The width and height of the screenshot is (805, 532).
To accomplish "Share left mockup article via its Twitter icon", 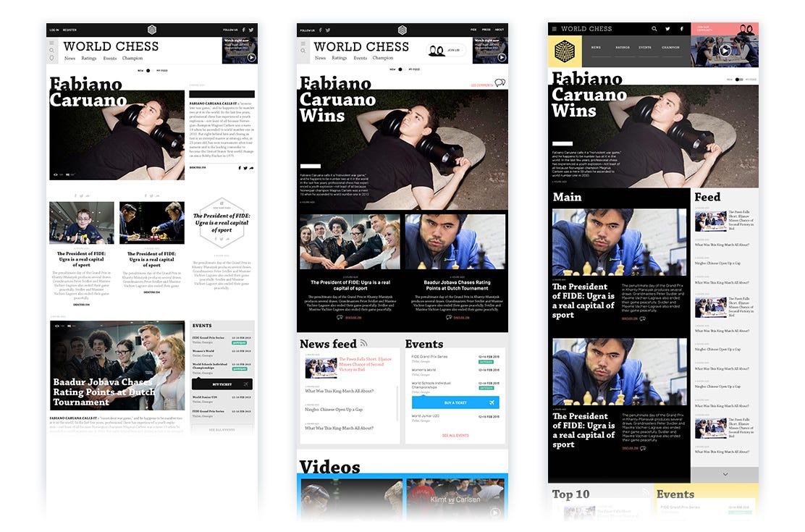I will (245, 168).
